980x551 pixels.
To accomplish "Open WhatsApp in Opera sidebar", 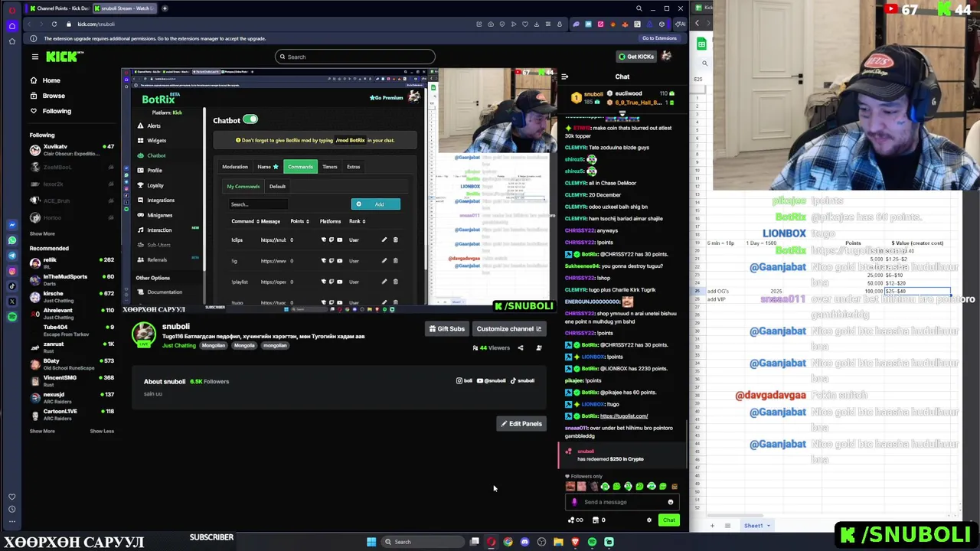I will (x=12, y=240).
